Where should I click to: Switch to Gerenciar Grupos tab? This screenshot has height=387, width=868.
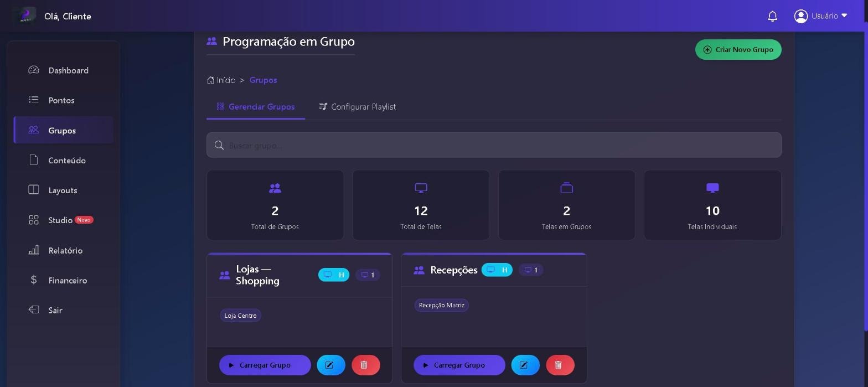coord(256,106)
